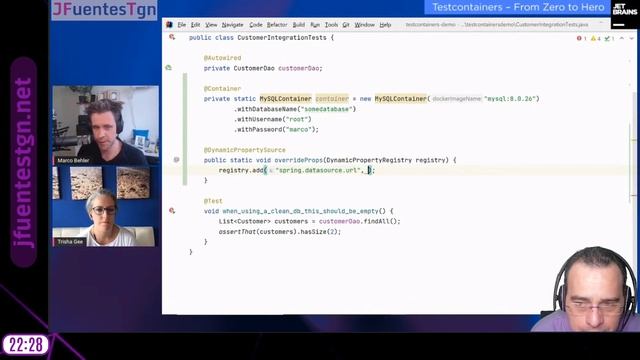Click the @DynamicPropertySource annotation
This screenshot has height=360, width=640.
[x=244, y=150]
